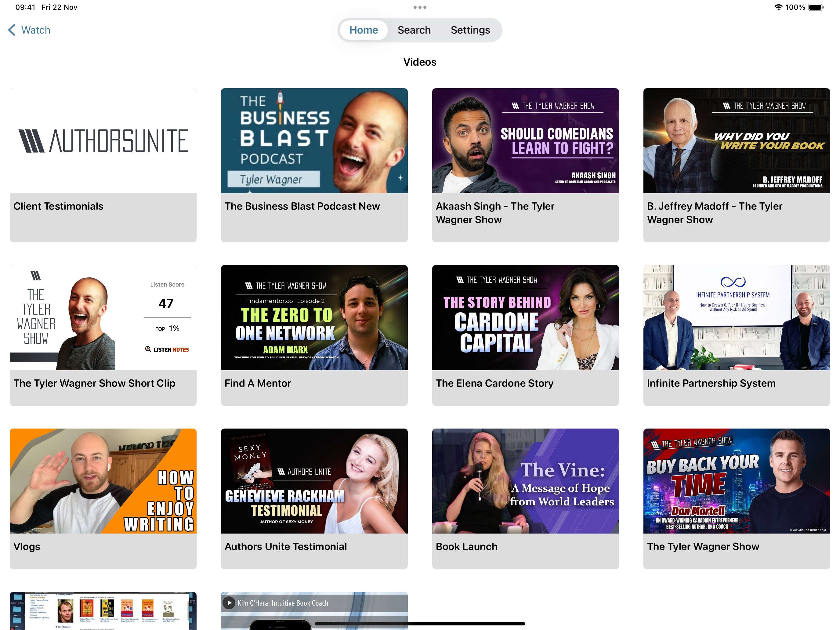Open Infinite Partnership System thumbnail
The image size is (840, 630).
pyautogui.click(x=736, y=317)
